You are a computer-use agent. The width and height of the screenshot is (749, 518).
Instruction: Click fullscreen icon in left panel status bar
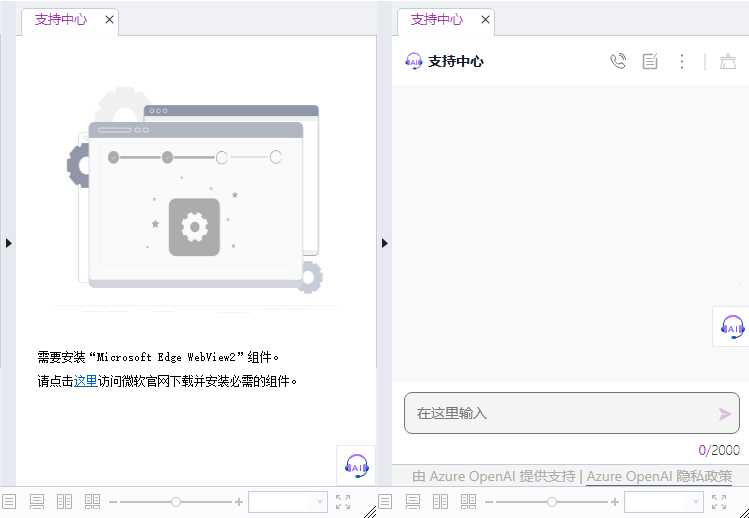343,502
